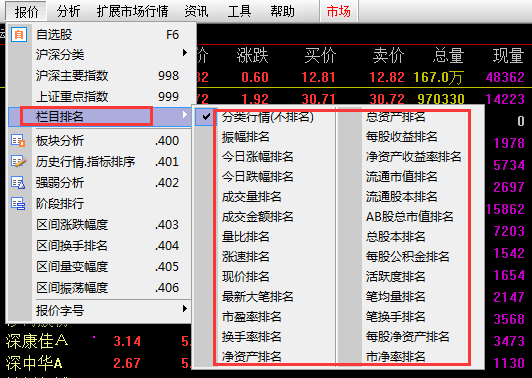532x378 pixels.
Task: Open the 报价 menu
Action: (26, 12)
